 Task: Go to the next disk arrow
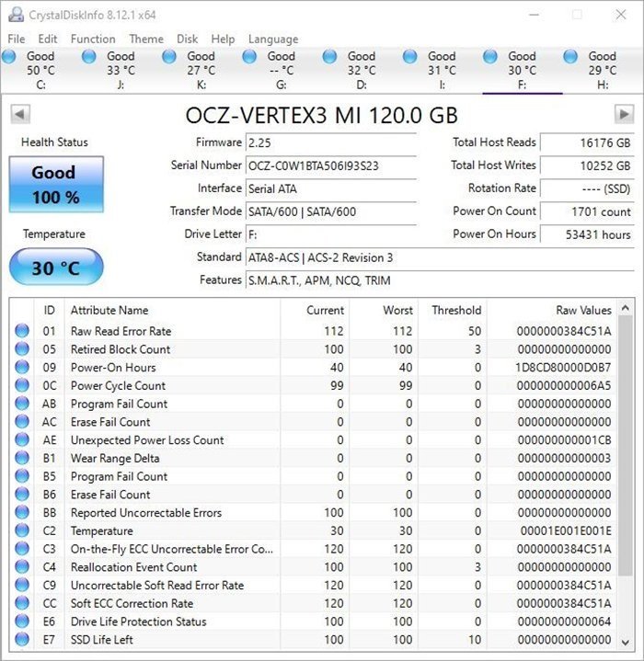point(624,114)
